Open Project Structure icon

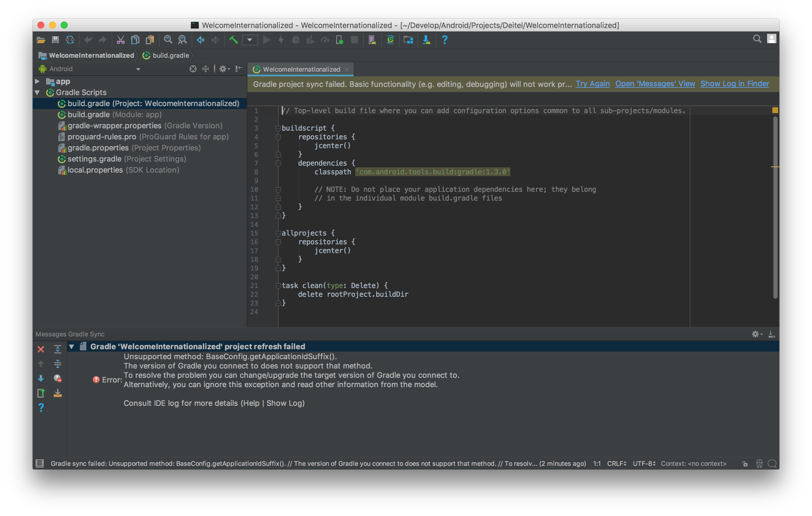pos(408,40)
